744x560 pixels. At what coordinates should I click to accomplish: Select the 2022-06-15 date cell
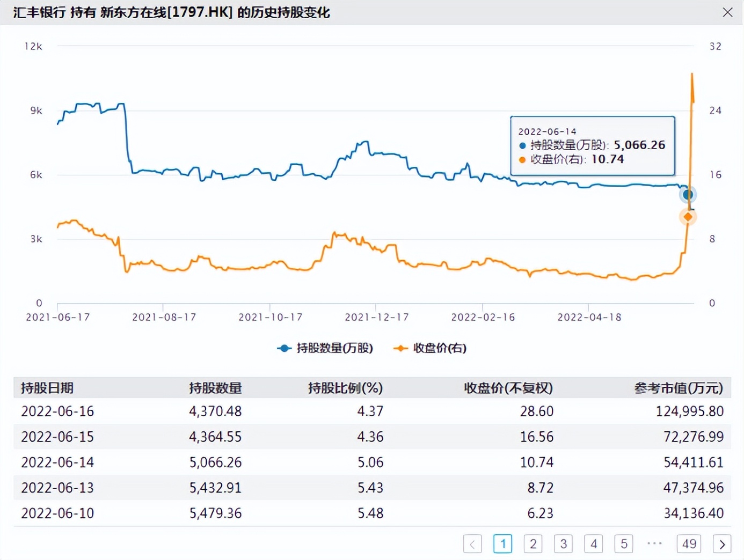(x=57, y=437)
